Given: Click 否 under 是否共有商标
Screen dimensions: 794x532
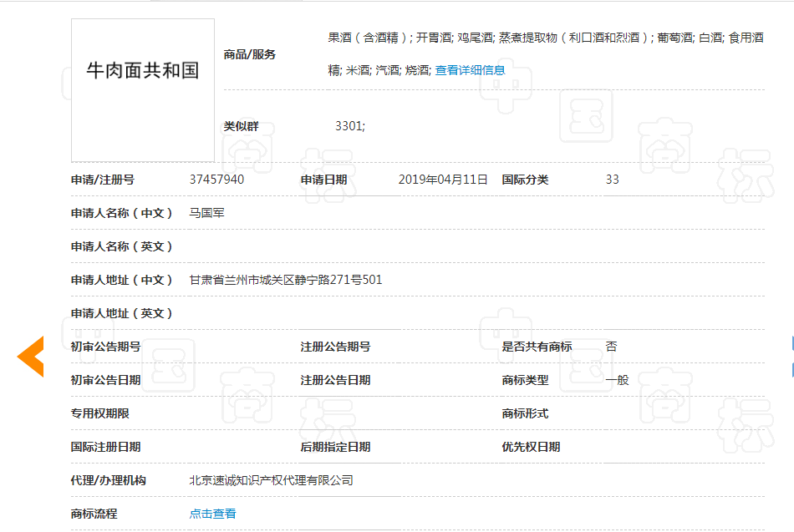Looking at the screenshot, I should coord(611,346).
